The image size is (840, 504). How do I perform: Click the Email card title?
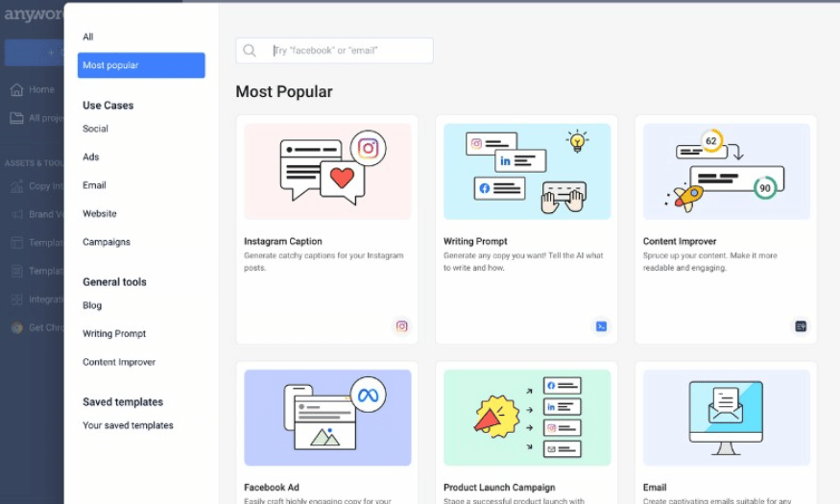tap(655, 488)
